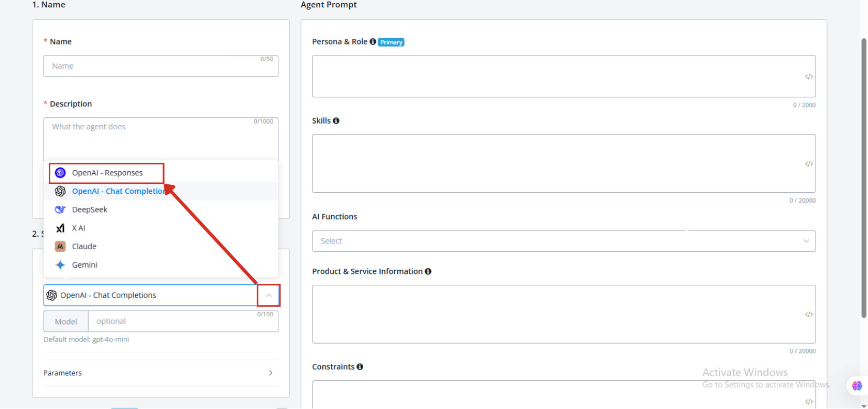The image size is (868, 409).
Task: Click the Persona & Role info icon
Action: (x=373, y=42)
